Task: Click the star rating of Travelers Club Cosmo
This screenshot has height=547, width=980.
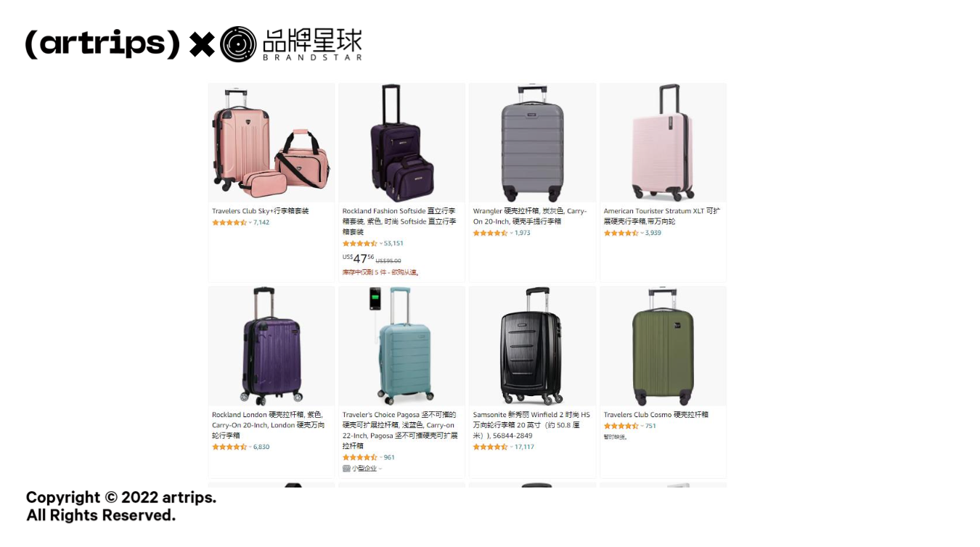Action: [621, 426]
